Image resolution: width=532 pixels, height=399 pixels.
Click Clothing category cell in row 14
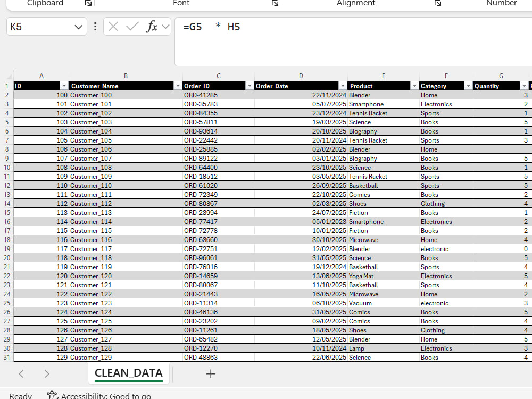pyautogui.click(x=446, y=204)
